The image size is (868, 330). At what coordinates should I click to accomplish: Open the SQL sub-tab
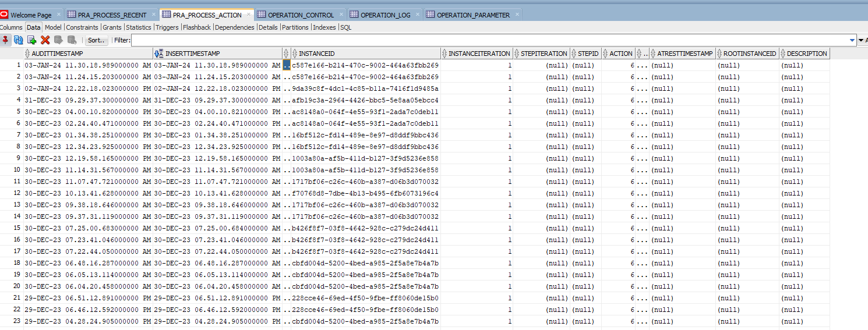(346, 27)
